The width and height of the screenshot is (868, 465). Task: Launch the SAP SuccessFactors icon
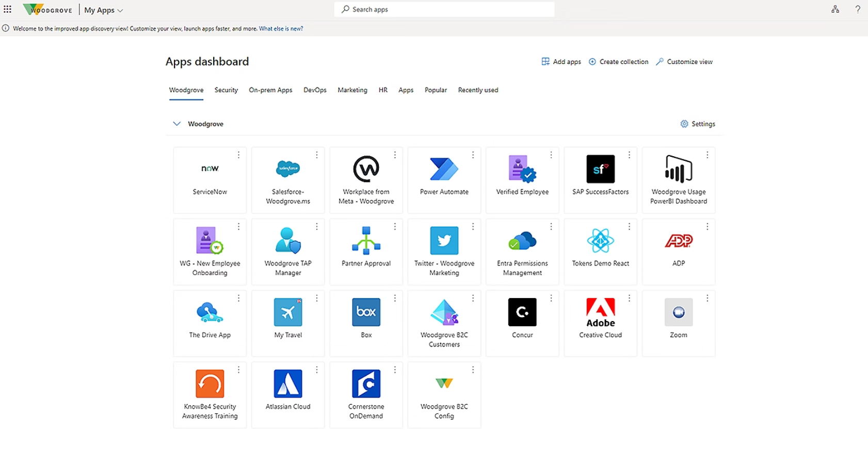click(x=600, y=169)
